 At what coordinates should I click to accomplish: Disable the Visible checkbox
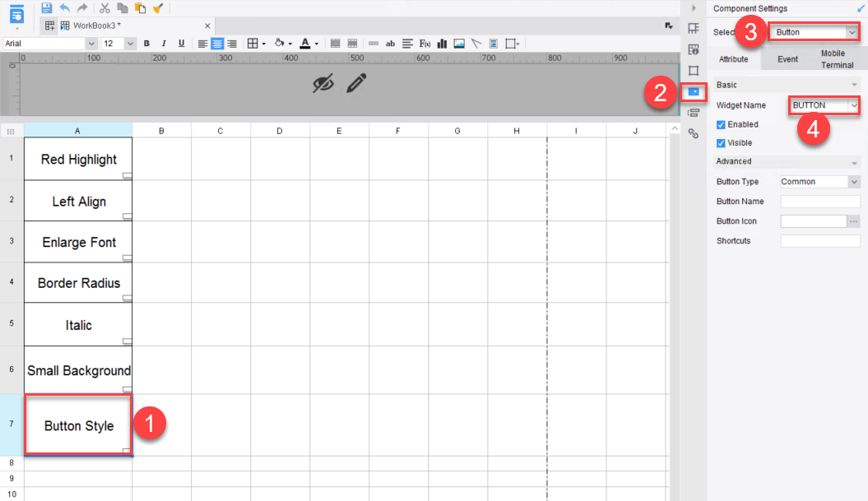coord(723,142)
